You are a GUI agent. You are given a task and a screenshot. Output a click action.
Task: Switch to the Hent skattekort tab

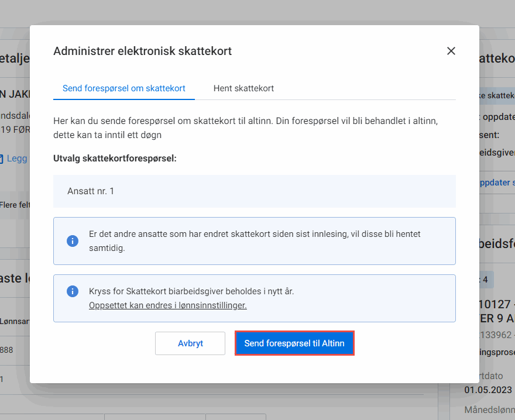tap(243, 88)
